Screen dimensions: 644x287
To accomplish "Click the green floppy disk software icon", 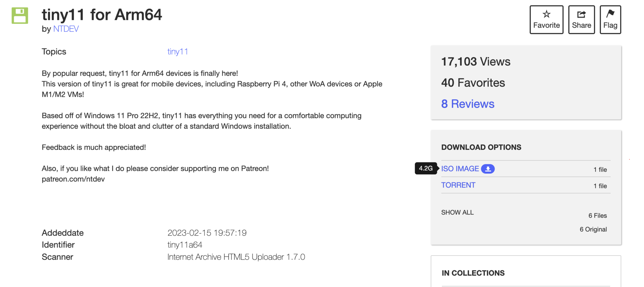I will click(x=20, y=16).
